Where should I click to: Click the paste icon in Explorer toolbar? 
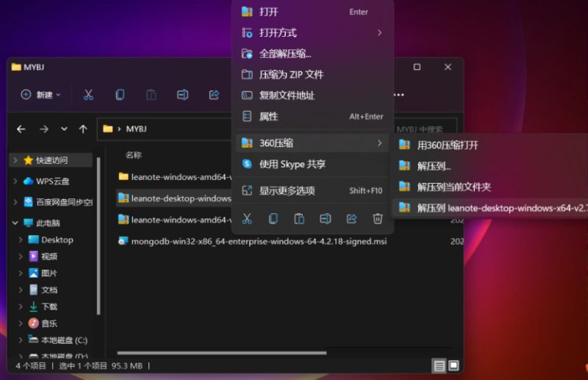click(x=151, y=95)
